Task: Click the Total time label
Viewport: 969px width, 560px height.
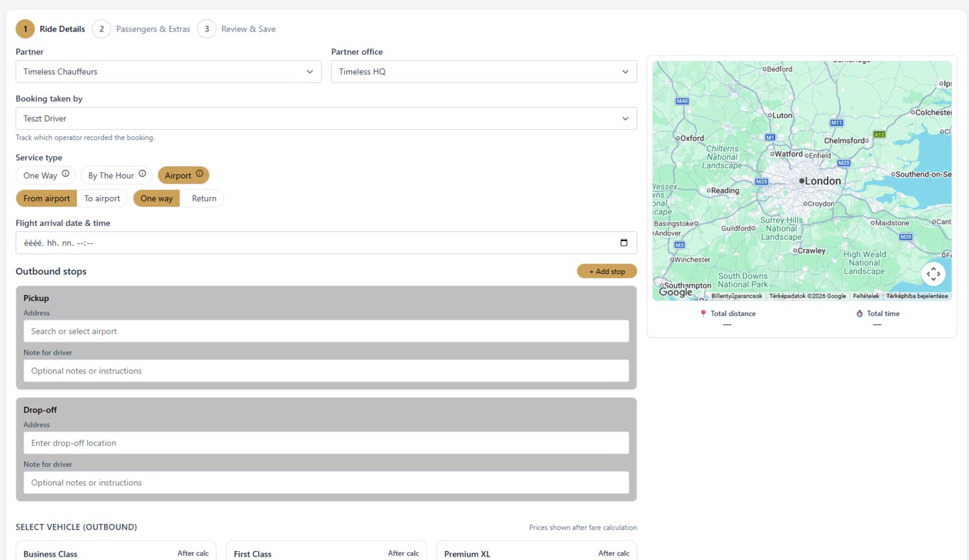Action: click(883, 314)
